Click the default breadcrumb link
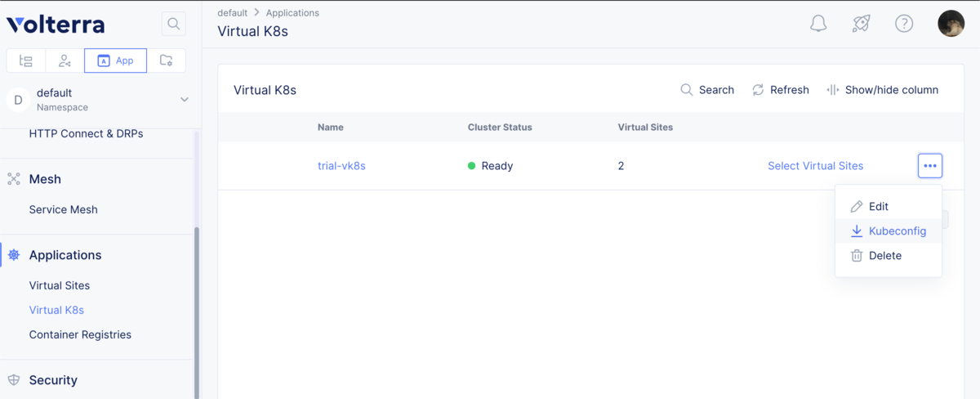Screen dimensions: 980x399 (232, 13)
